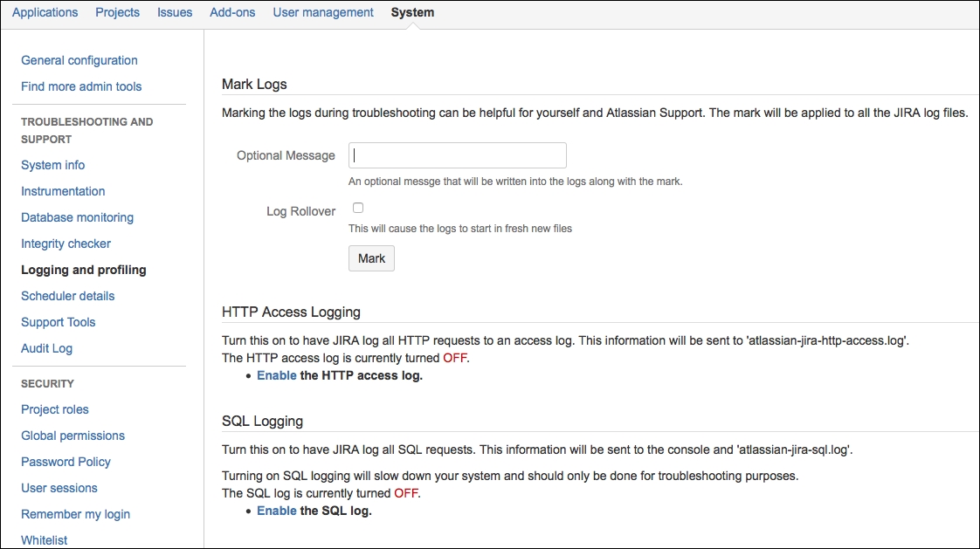The height and width of the screenshot is (549, 980).
Task: Open the Applications menu
Action: [x=45, y=12]
